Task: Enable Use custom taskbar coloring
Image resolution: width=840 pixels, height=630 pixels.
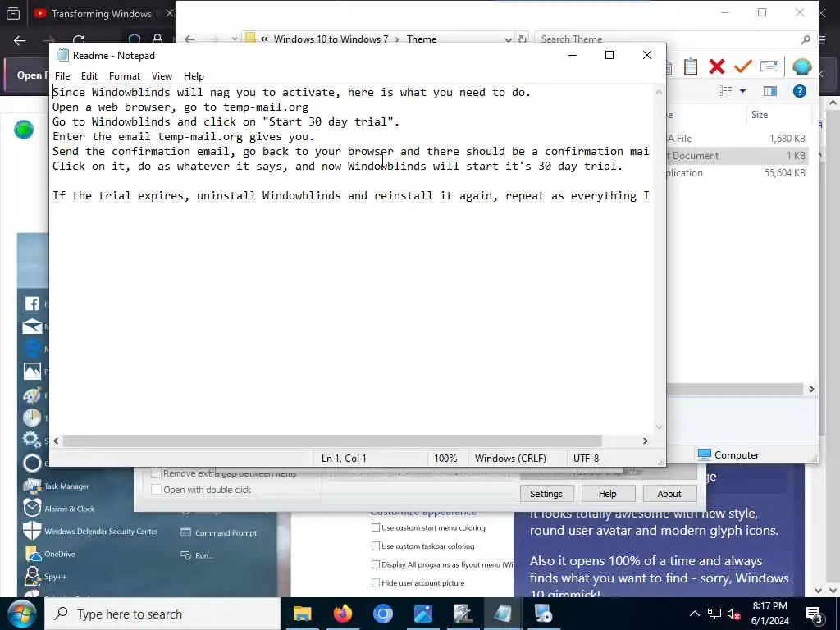Action: point(376,546)
